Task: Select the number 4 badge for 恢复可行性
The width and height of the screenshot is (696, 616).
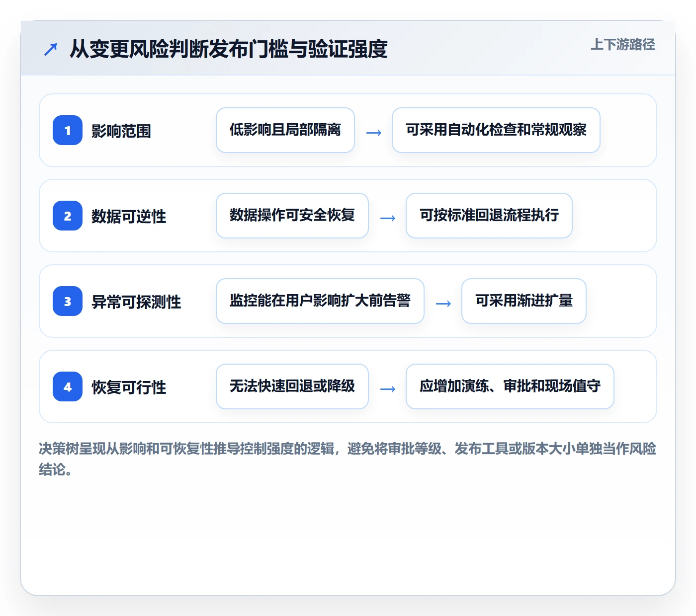Action: [x=68, y=386]
